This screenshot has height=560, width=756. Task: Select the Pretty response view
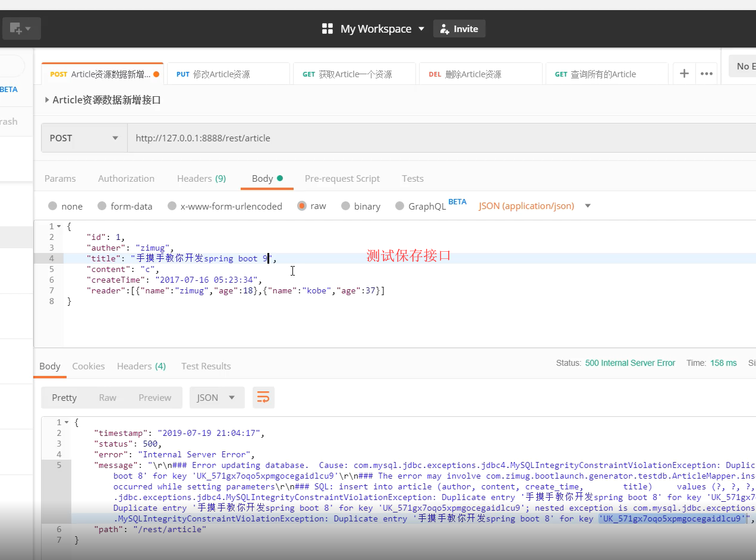coord(64,397)
